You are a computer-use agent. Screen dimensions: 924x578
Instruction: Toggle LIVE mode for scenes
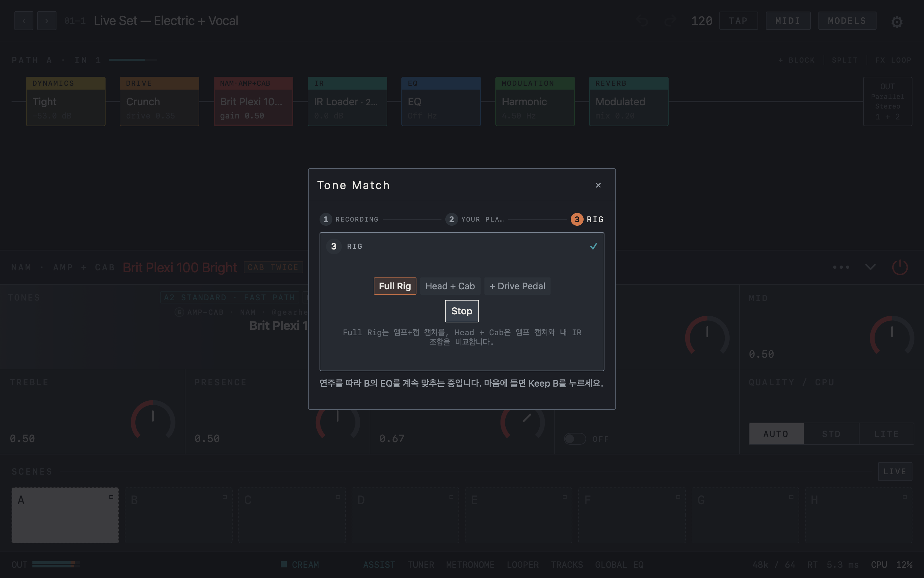[x=894, y=471]
